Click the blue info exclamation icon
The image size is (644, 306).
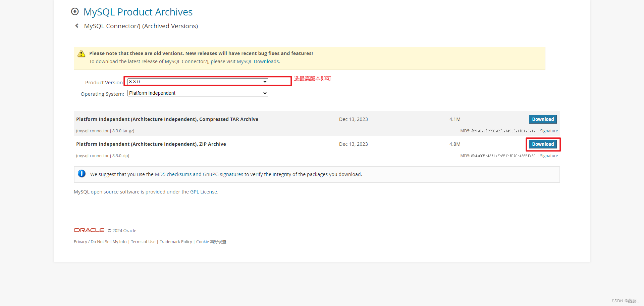coord(82,174)
